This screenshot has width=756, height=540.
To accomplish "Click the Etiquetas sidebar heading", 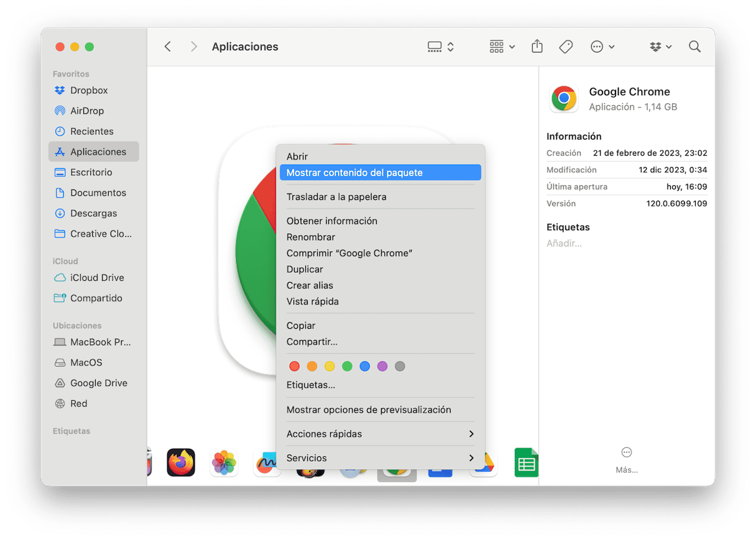I will pos(71,431).
